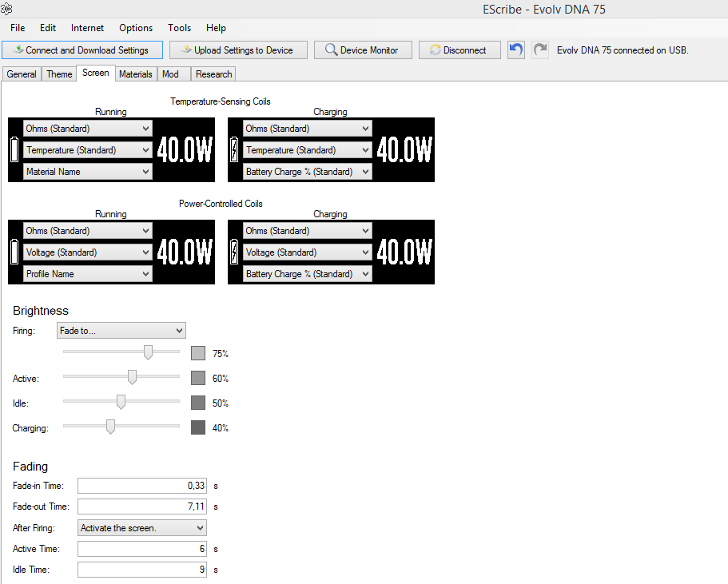Click 40.0W readout in Temperature-Sensing Running preview
Screen dimensions: 728x584
185,150
